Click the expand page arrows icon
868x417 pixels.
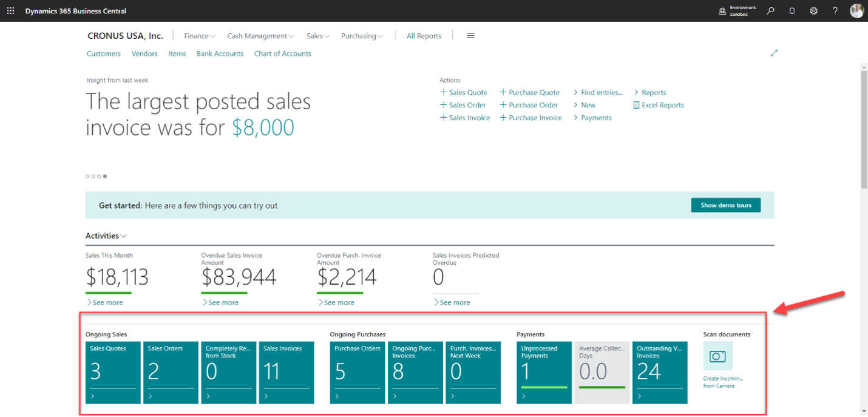[x=774, y=53]
